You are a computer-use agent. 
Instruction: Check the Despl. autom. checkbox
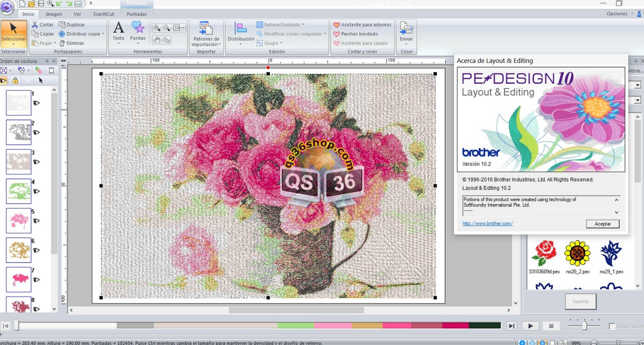[612, 326]
